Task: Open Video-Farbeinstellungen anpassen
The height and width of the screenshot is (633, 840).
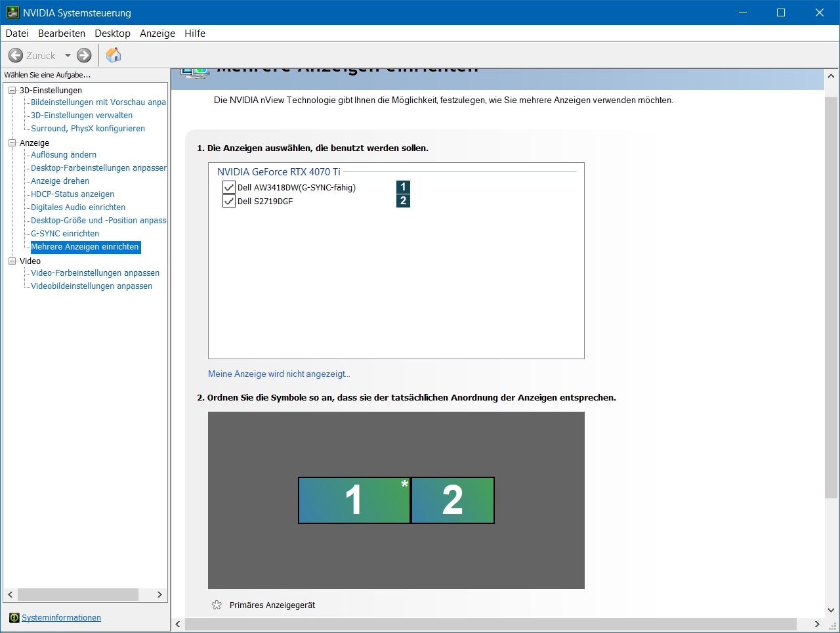Action: [95, 273]
